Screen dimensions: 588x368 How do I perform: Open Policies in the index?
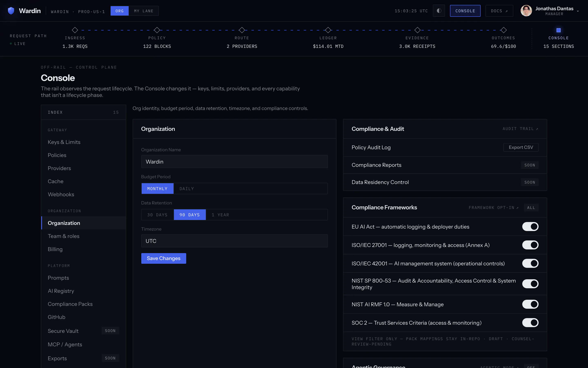tap(83, 155)
